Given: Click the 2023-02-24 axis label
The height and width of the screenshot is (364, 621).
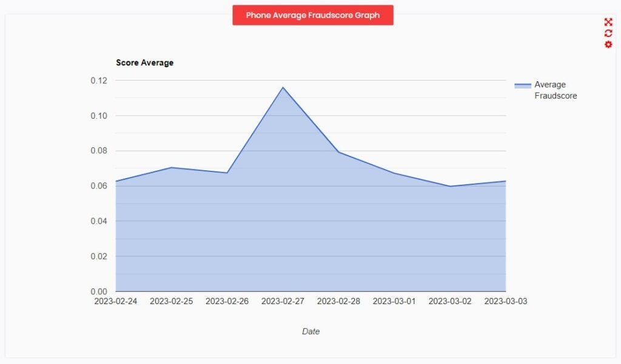Looking at the screenshot, I should pyautogui.click(x=116, y=301).
